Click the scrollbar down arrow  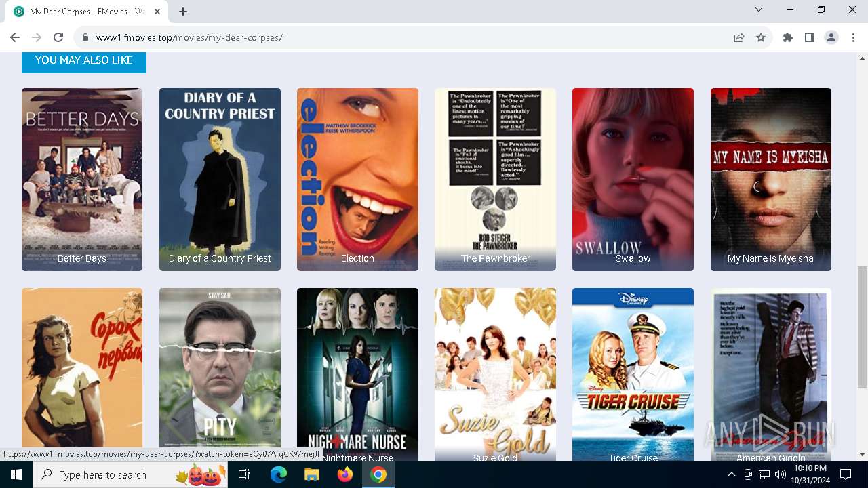pyautogui.click(x=862, y=455)
